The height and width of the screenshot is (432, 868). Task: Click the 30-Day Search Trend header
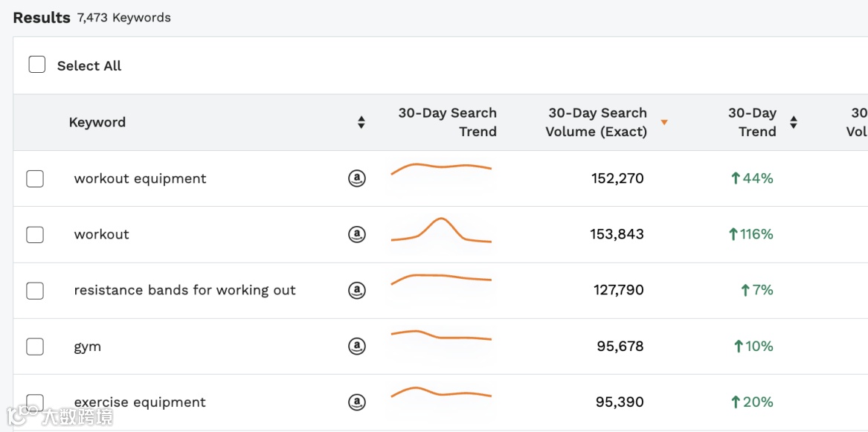point(447,123)
